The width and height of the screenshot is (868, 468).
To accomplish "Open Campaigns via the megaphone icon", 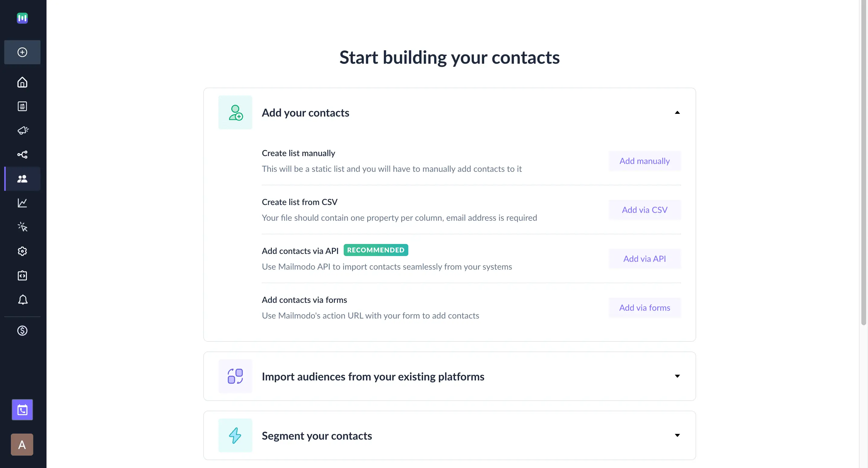I will pos(22,130).
